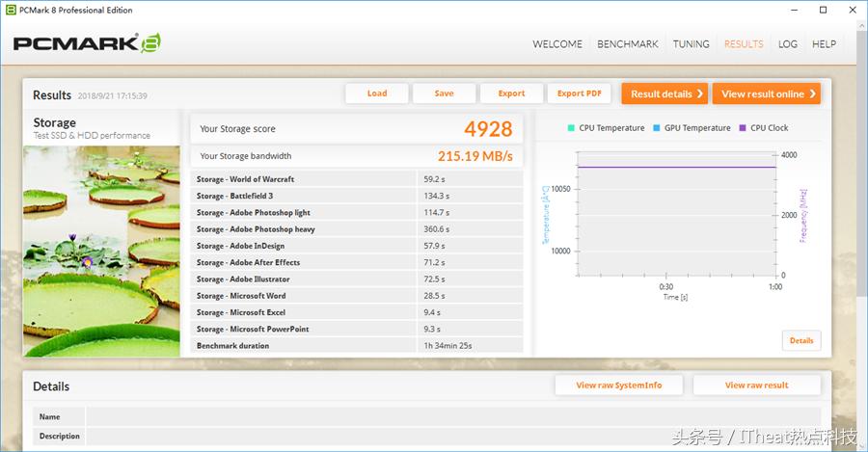868x452 pixels.
Task: Export the result as PDF
Action: pos(579,93)
